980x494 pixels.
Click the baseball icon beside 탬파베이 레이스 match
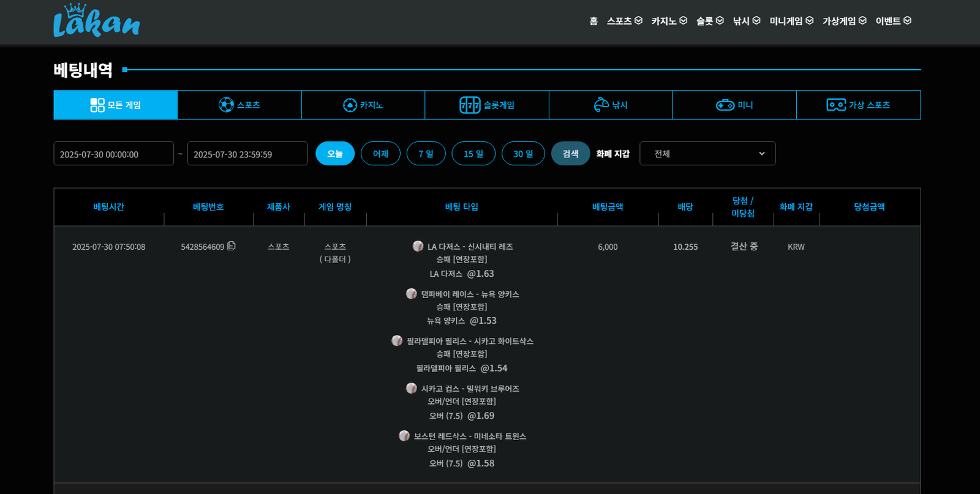click(411, 294)
